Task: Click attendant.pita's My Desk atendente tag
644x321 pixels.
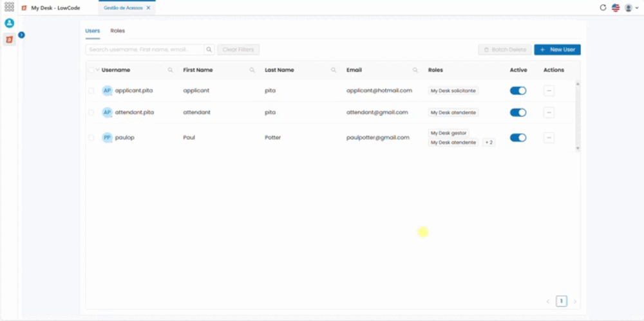Action: [x=453, y=113]
